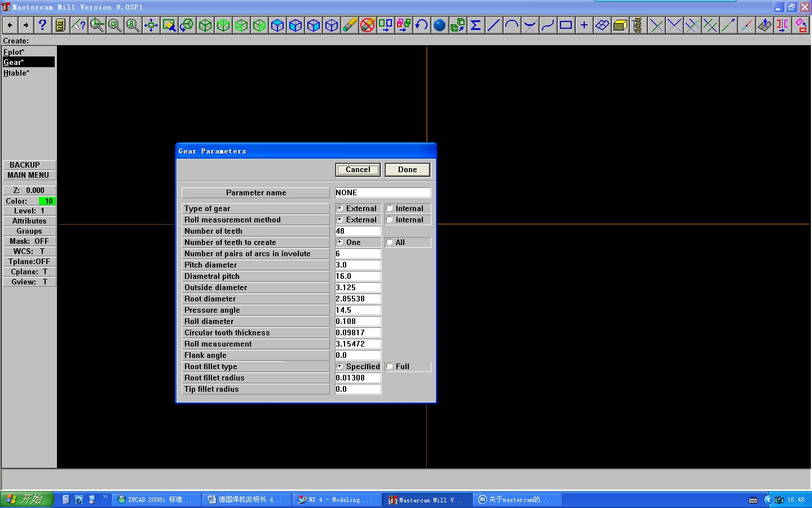The height and width of the screenshot is (508, 812).
Task: Click the Parameter name field showing NONE
Action: pyautogui.click(x=383, y=192)
